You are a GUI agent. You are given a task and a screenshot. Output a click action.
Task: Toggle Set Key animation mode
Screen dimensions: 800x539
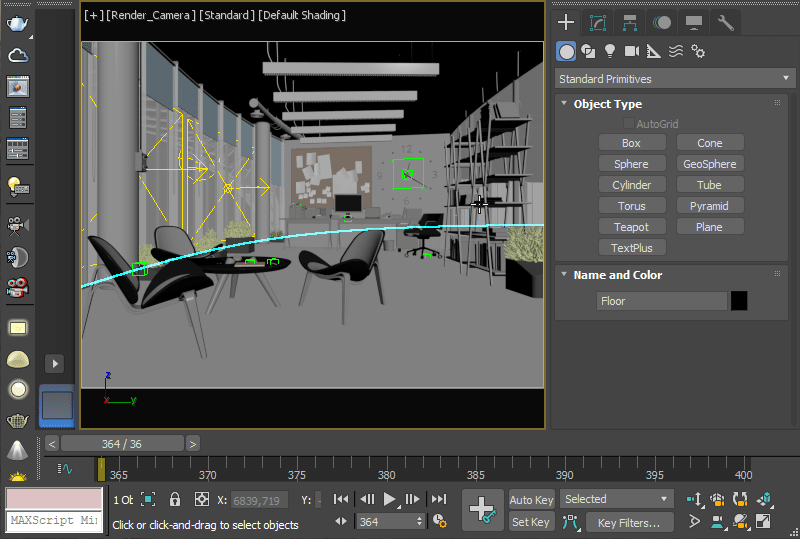click(x=531, y=521)
